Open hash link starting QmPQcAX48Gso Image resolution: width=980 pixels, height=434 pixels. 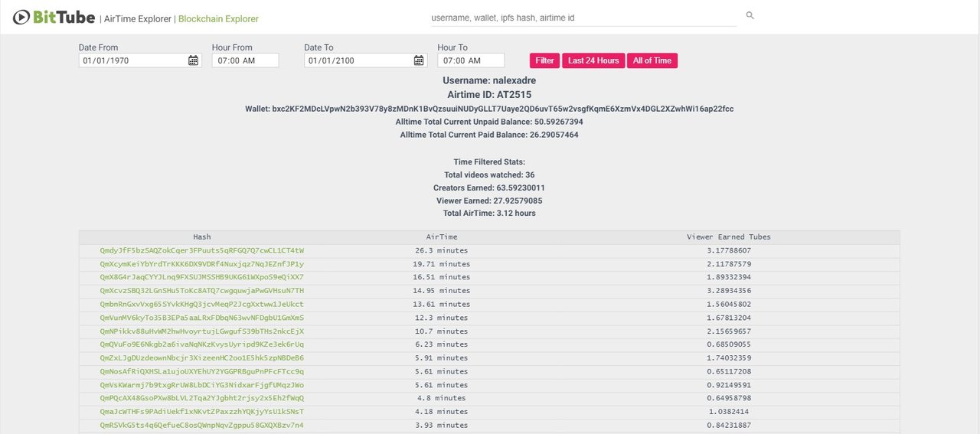(x=201, y=398)
